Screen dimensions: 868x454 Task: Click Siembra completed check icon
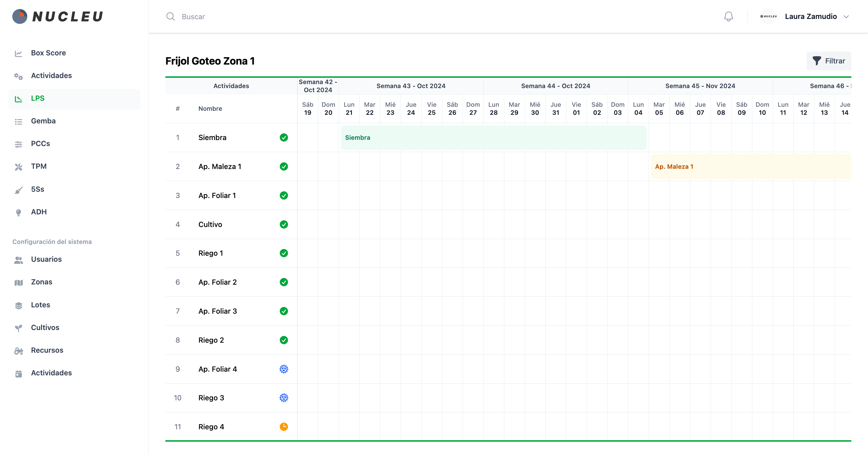coord(284,137)
